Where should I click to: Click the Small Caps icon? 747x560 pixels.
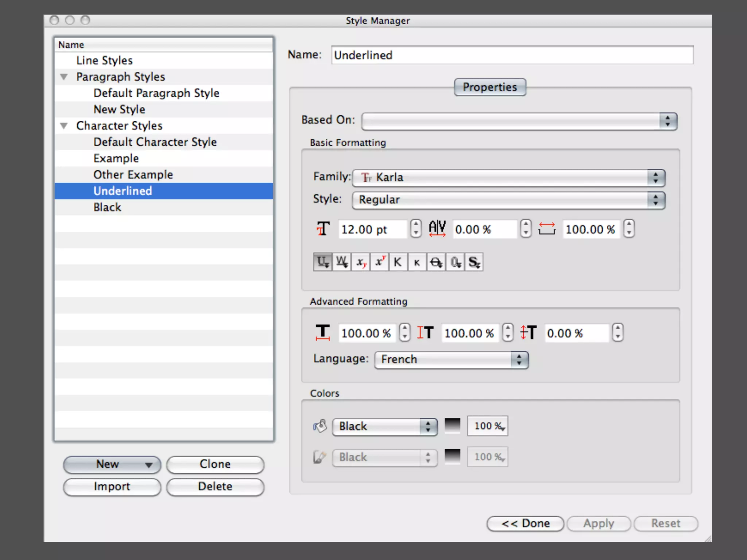[417, 262]
